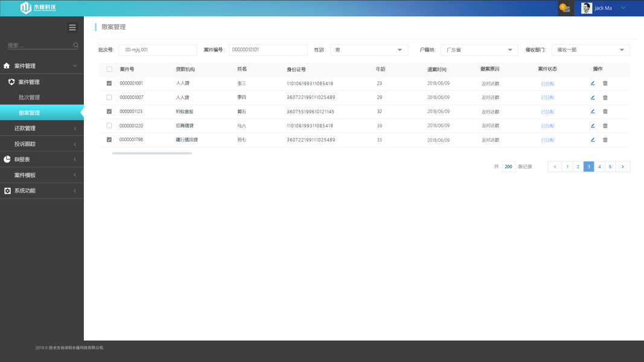Screen dimensions: 644x362
Task: Click name cell 刘七
Action: coord(241,140)
